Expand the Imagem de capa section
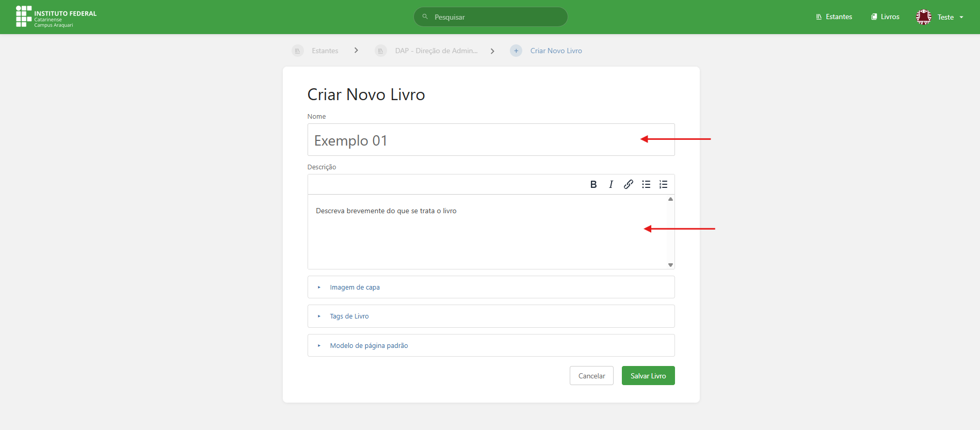980x430 pixels. 355,287
